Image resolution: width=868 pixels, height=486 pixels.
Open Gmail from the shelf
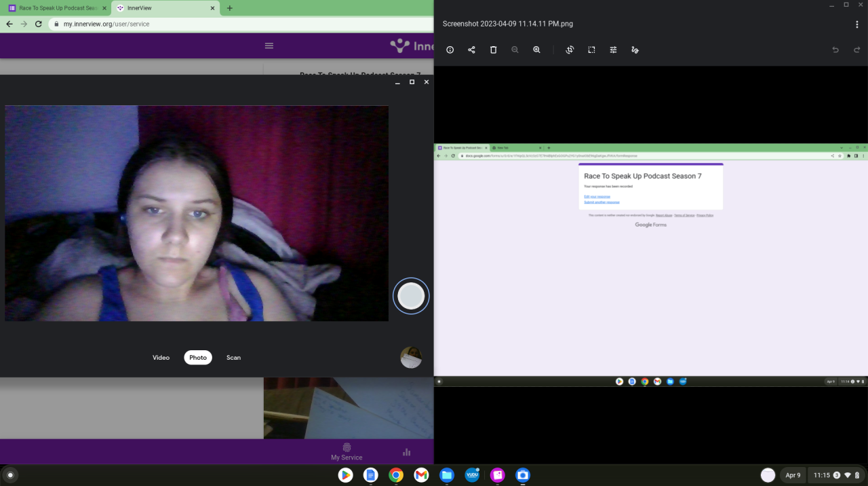coord(421,475)
